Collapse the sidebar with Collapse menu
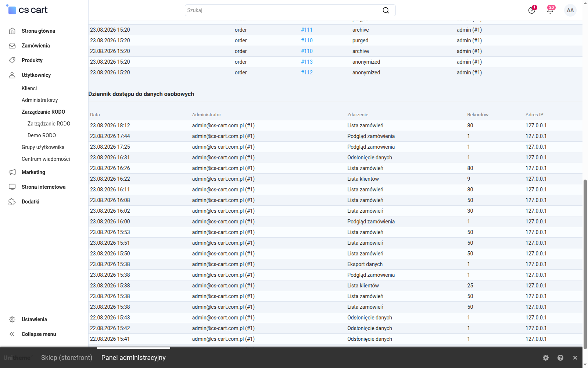Screen dimensions: 588x368 [x=39, y=334]
